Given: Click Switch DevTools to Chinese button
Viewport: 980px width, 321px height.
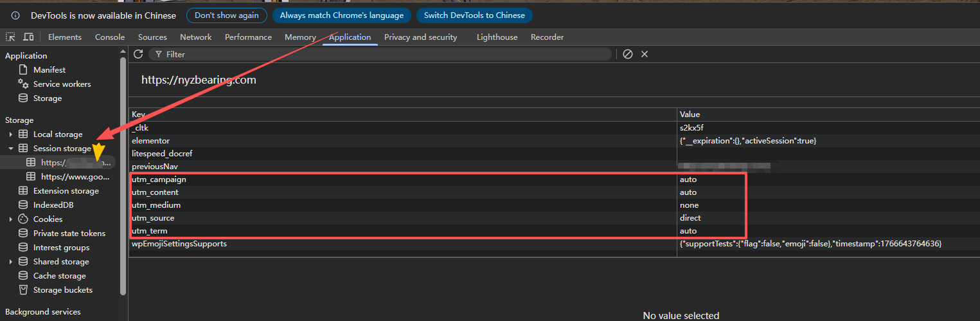Looking at the screenshot, I should point(474,15).
